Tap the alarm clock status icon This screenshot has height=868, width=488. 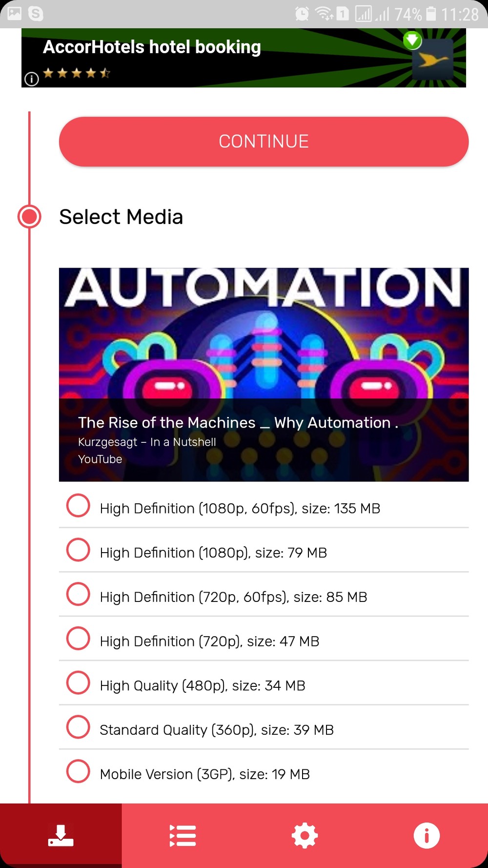302,14
